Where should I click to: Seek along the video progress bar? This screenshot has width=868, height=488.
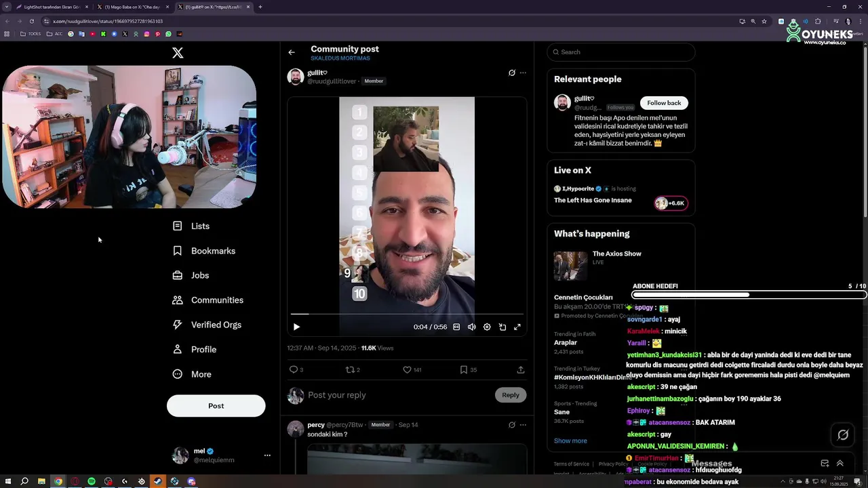(407, 314)
